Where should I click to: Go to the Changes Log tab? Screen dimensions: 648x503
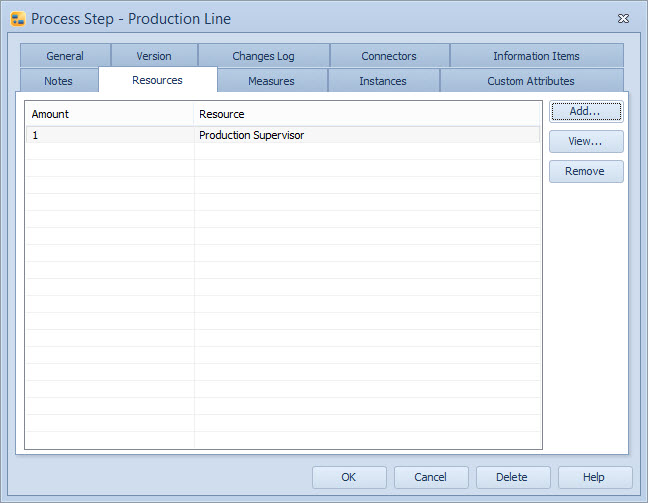263,56
